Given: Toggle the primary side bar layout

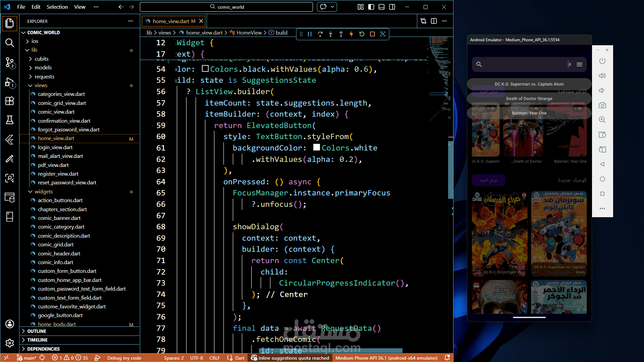Looking at the screenshot, I should (x=371, y=7).
